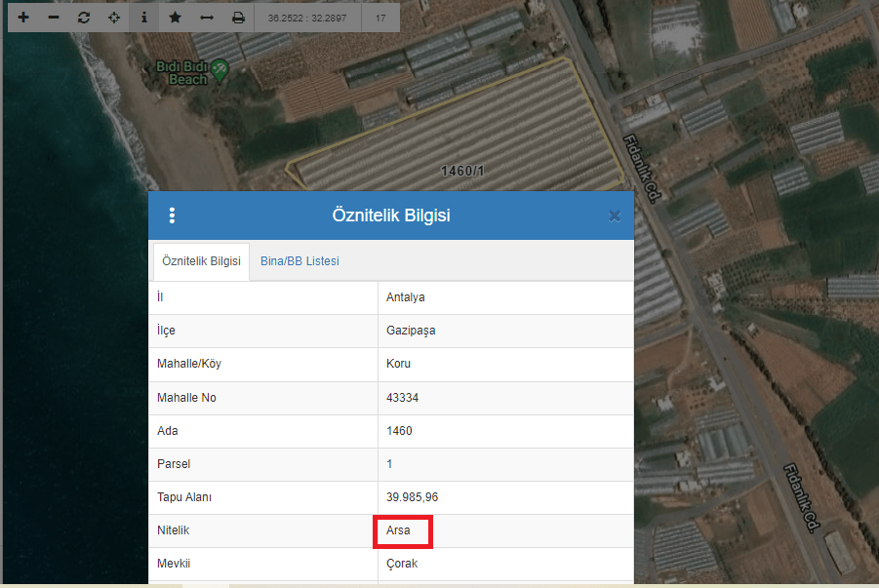The height and width of the screenshot is (588, 879).
Task: Select the distance measure arrow tool
Action: [206, 18]
